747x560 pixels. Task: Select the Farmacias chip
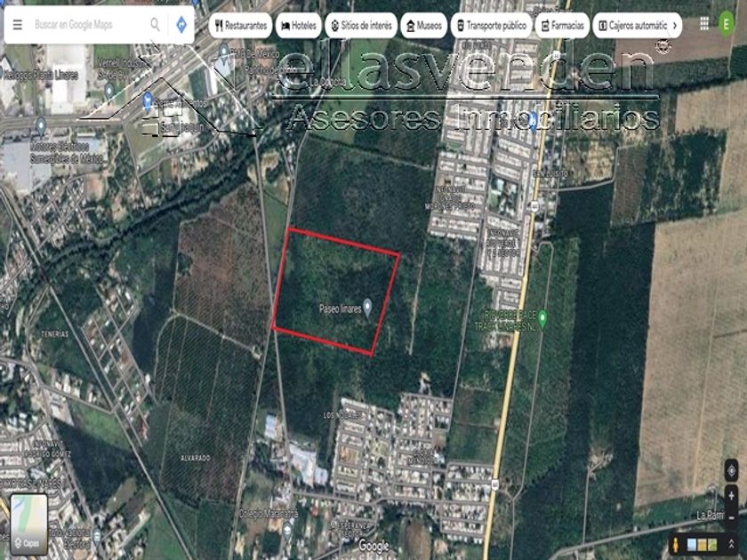point(562,25)
